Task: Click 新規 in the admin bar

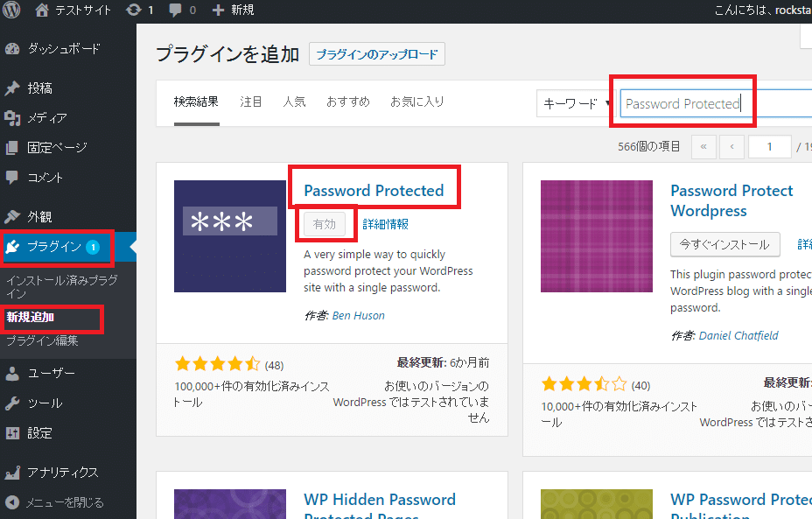Action: [242, 10]
